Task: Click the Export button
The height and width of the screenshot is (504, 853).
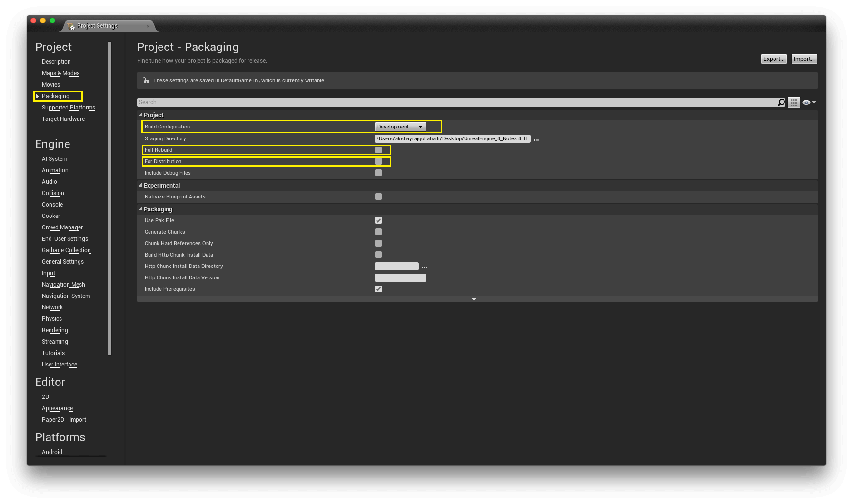Action: click(774, 59)
